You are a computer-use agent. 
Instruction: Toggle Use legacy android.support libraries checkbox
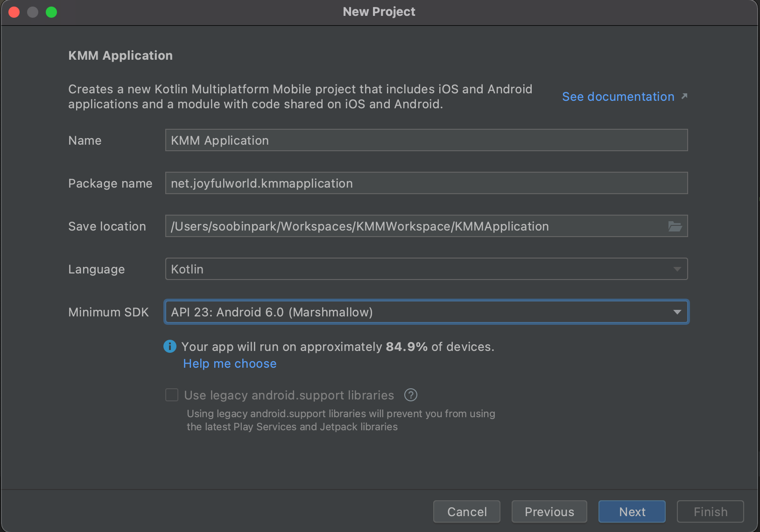coord(172,395)
